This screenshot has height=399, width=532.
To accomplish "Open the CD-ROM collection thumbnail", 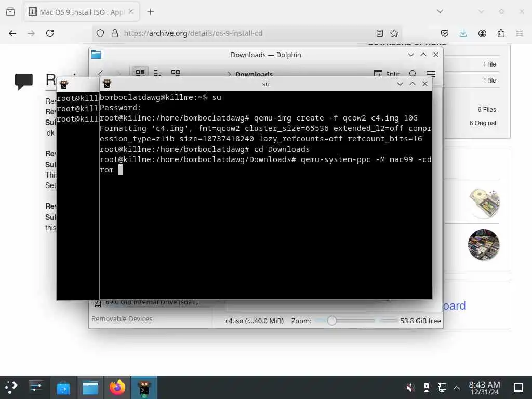I will 484,203.
